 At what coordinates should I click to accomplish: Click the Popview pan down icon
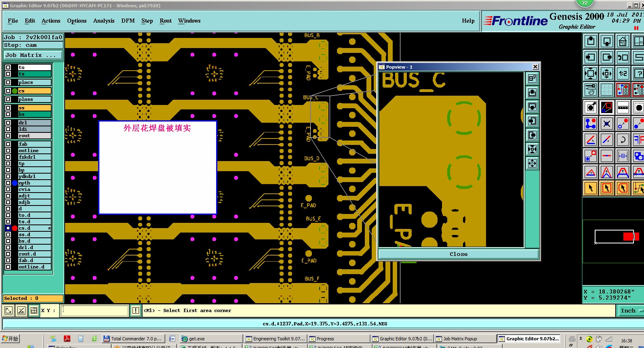[x=532, y=107]
